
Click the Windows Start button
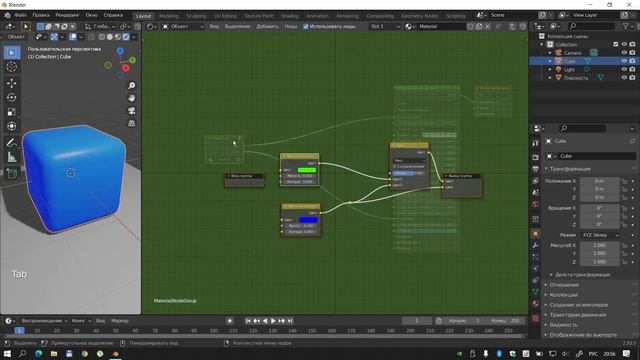pyautogui.click(x=7, y=353)
